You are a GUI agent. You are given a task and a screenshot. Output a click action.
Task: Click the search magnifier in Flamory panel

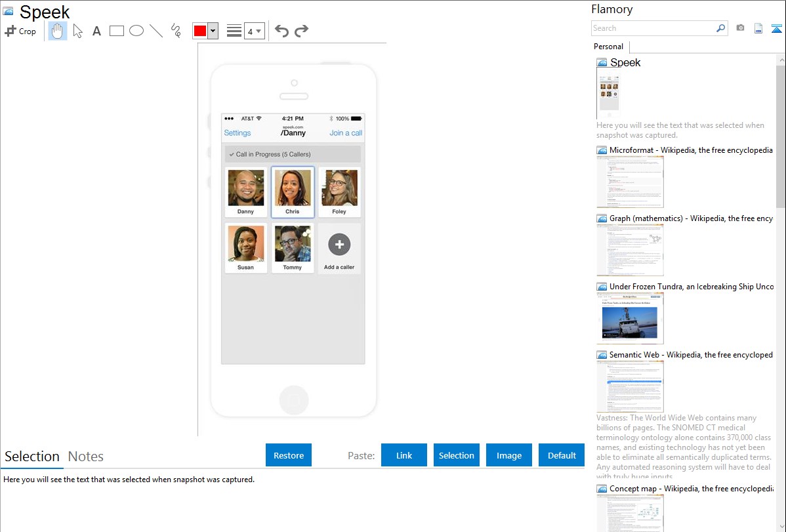click(720, 28)
